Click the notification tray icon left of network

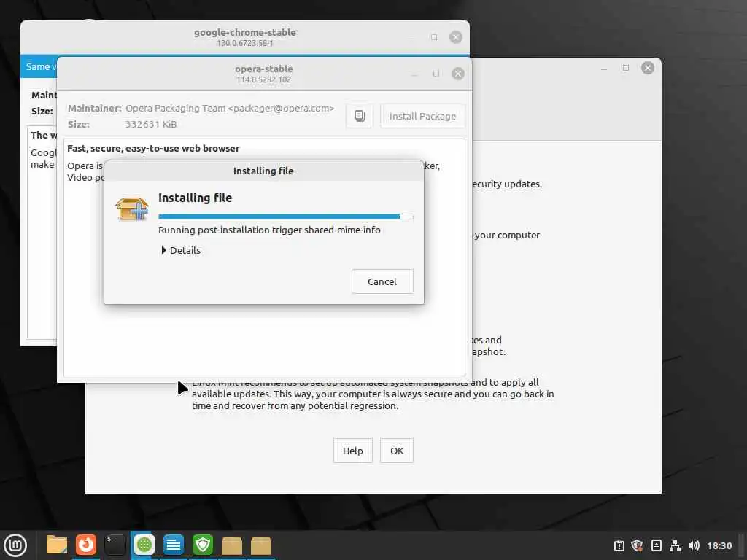pyautogui.click(x=656, y=545)
